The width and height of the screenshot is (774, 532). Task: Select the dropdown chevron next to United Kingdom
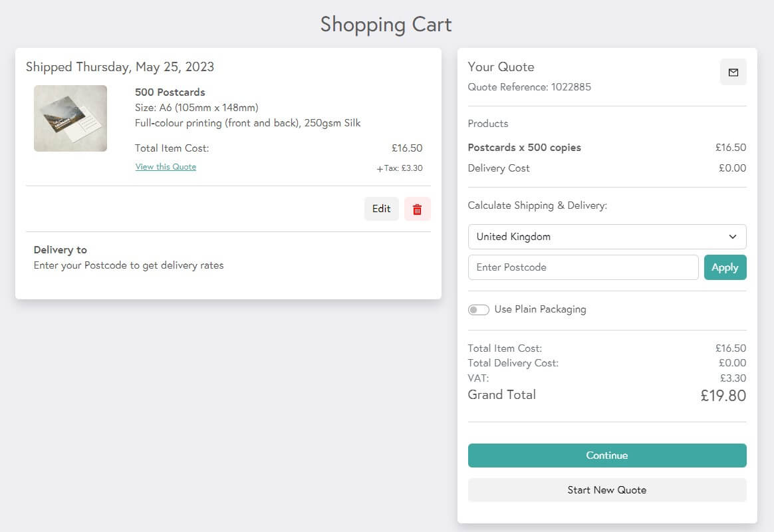tap(732, 236)
